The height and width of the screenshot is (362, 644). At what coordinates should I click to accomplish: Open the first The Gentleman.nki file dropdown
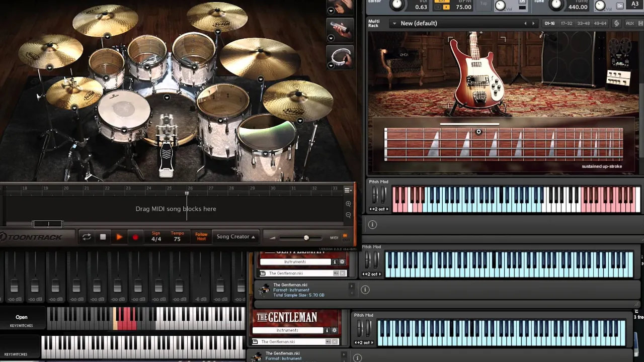336,274
